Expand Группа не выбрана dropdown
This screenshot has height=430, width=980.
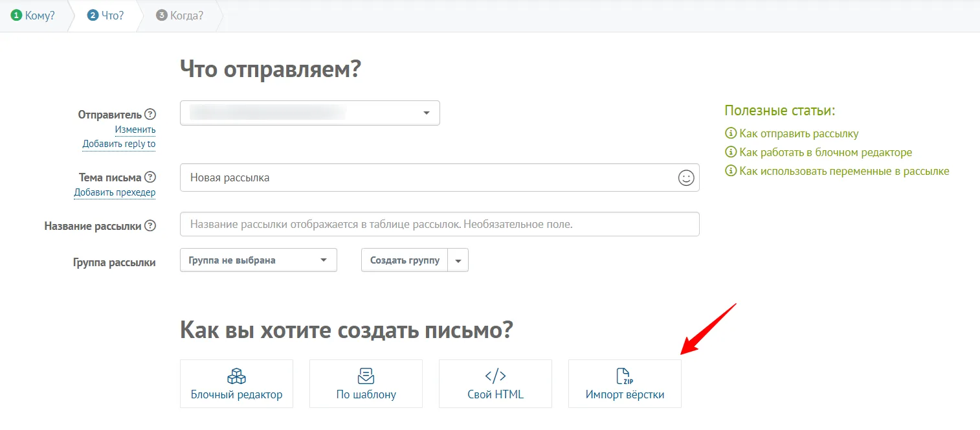coord(258,260)
